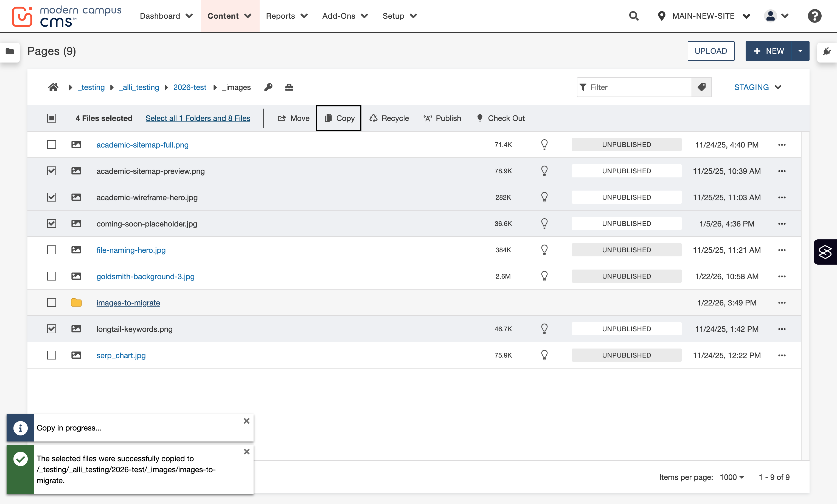Open the Add-Ons menu
Image resolution: width=837 pixels, height=504 pixels.
pos(345,16)
